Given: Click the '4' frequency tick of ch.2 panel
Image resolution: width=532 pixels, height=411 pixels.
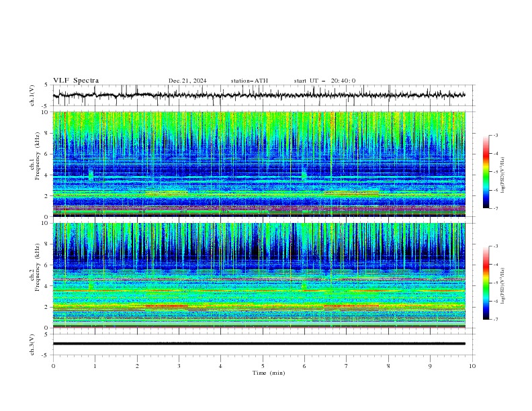Looking at the screenshot, I should point(48,286).
